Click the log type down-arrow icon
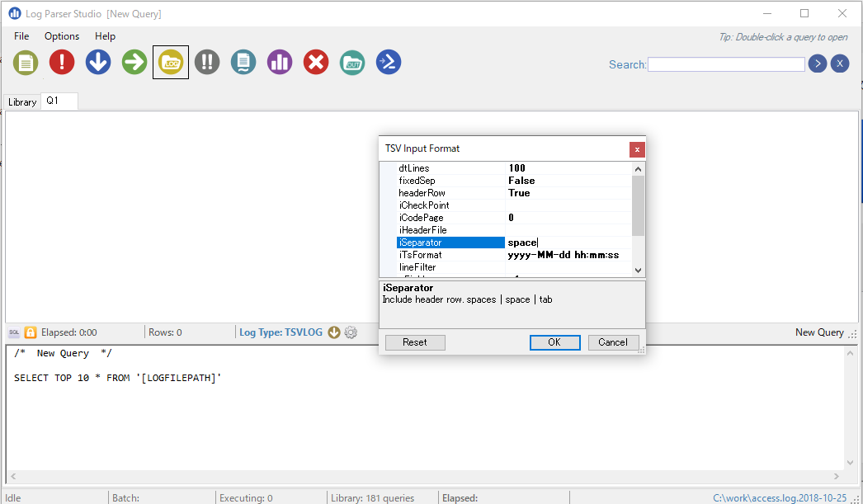 pos(333,332)
